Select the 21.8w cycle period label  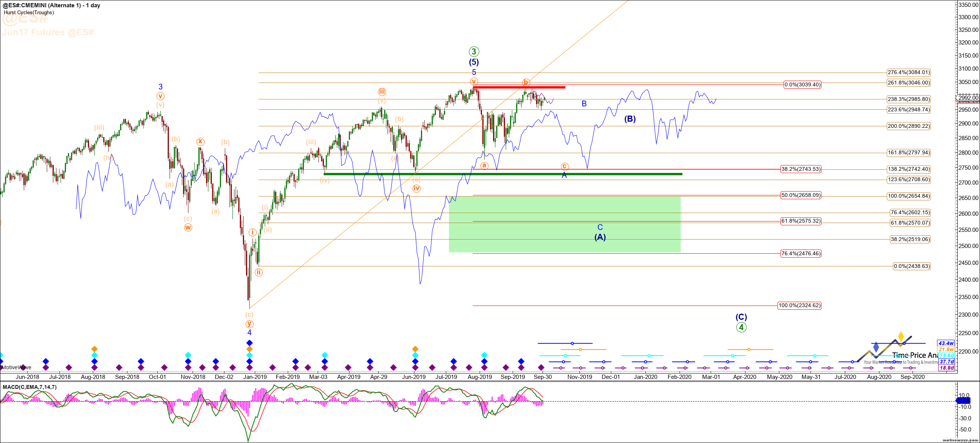946,349
